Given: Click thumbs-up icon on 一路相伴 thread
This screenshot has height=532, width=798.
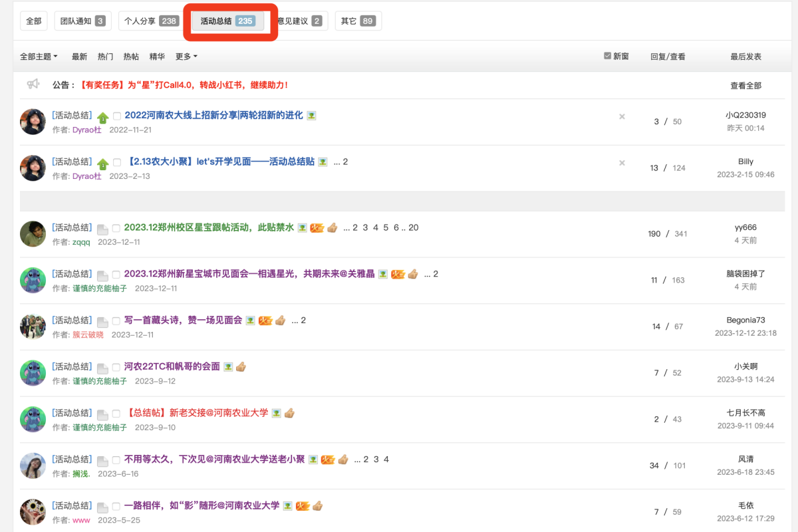Looking at the screenshot, I should tap(318, 506).
